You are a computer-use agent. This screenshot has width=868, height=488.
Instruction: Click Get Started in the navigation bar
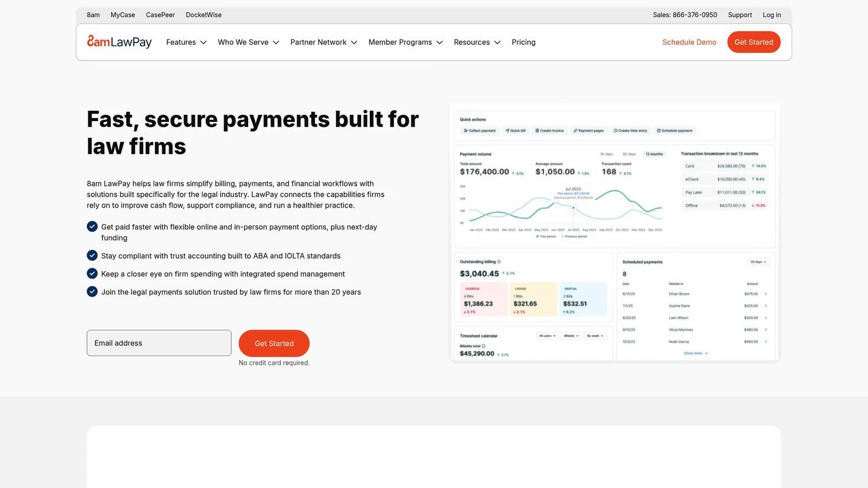[x=754, y=42]
